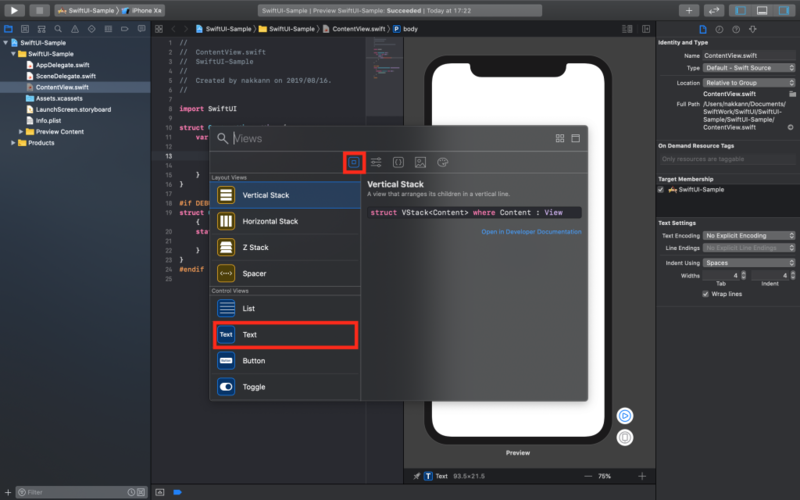Show the Quick Help inspector
The height and width of the screenshot is (500, 800).
coord(736,29)
